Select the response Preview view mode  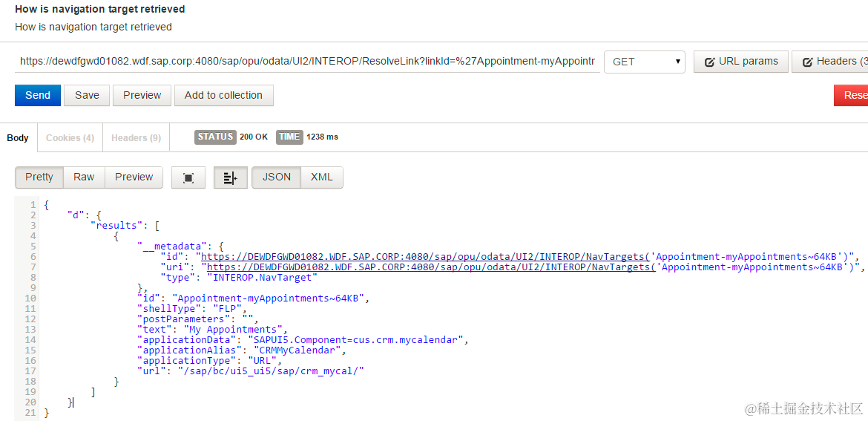click(134, 177)
